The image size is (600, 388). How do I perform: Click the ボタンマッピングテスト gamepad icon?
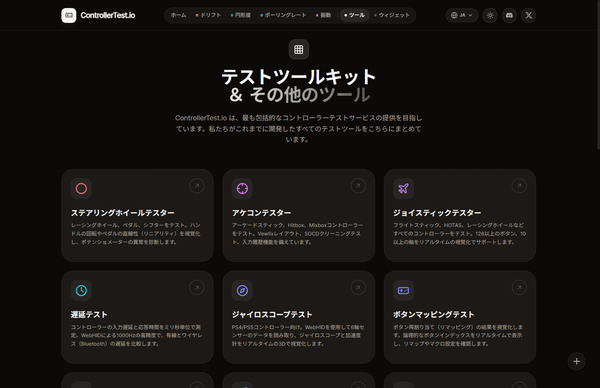(403, 290)
